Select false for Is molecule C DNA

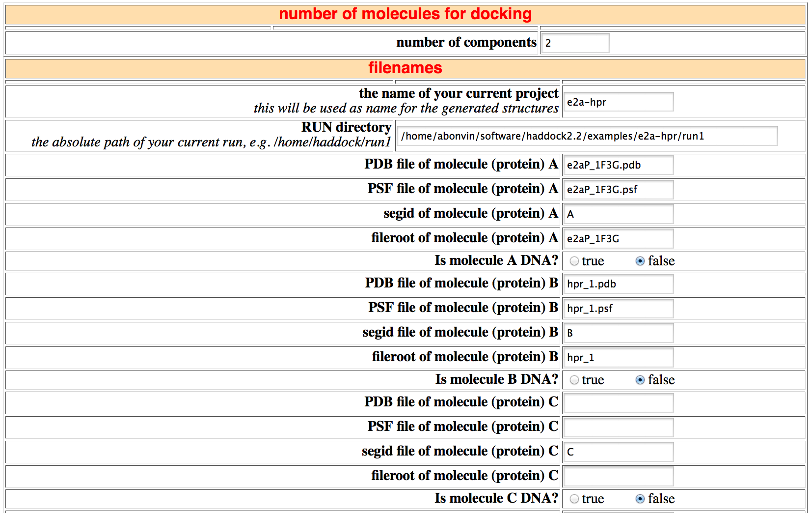point(640,499)
